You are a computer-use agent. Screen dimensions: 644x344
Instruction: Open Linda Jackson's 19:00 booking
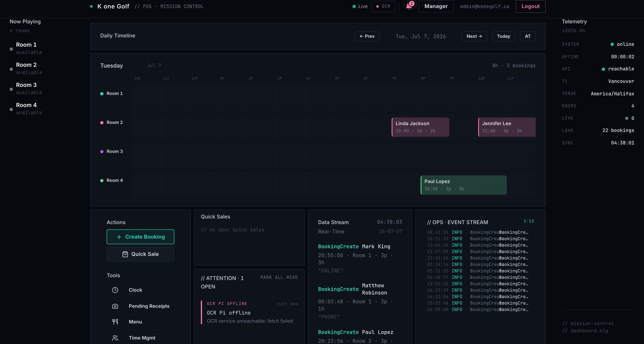pos(420,127)
